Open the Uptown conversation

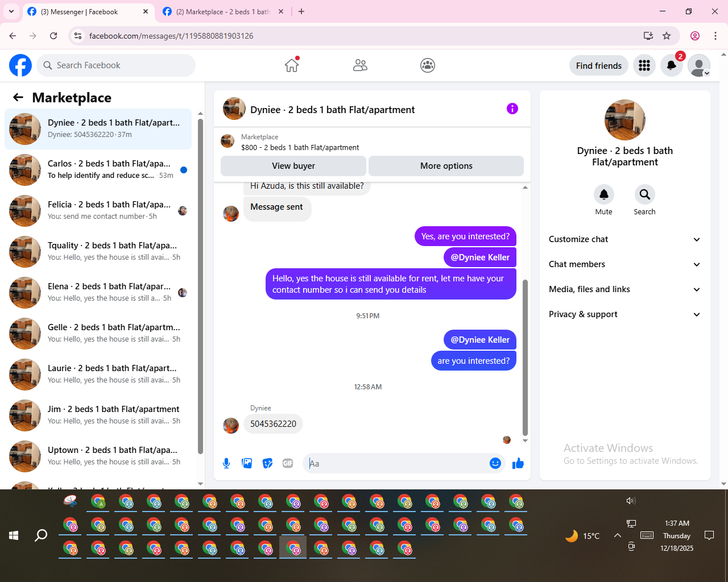click(98, 456)
